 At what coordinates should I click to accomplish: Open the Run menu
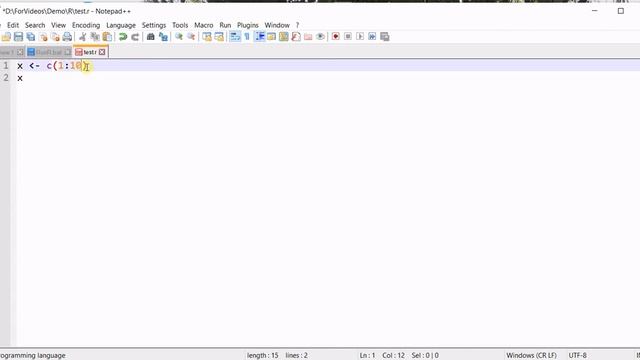225,25
